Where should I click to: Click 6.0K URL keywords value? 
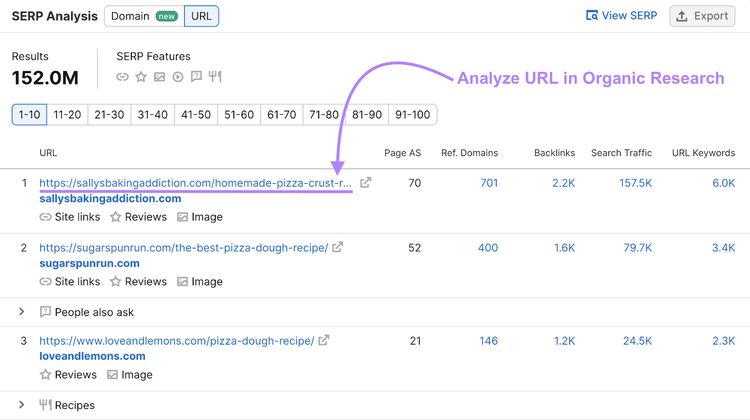[724, 183]
